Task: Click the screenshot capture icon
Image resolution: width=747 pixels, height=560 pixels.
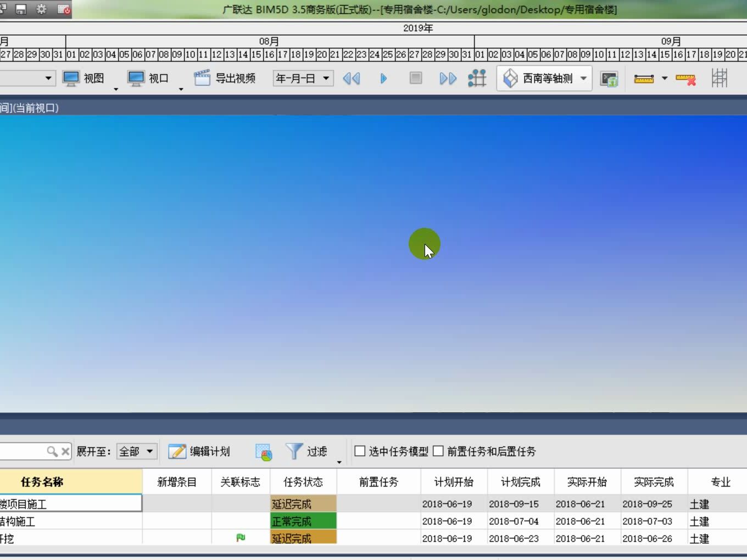Action: click(609, 79)
